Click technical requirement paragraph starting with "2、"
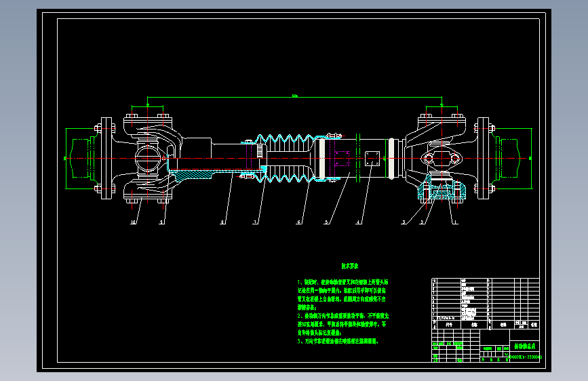The width and height of the screenshot is (588, 381). (342, 324)
